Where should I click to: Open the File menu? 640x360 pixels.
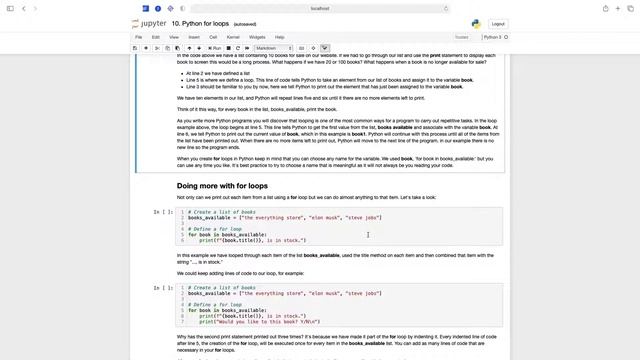pos(139,37)
